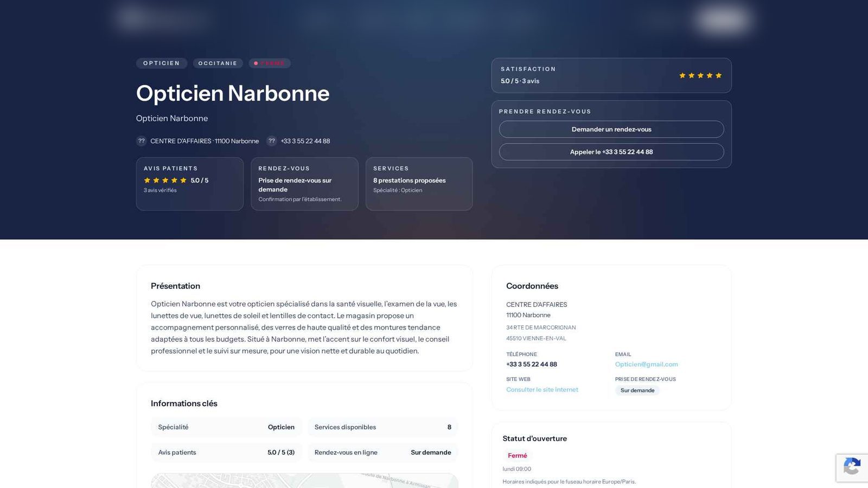Click the reCAPTCHA badge icon

[852, 467]
